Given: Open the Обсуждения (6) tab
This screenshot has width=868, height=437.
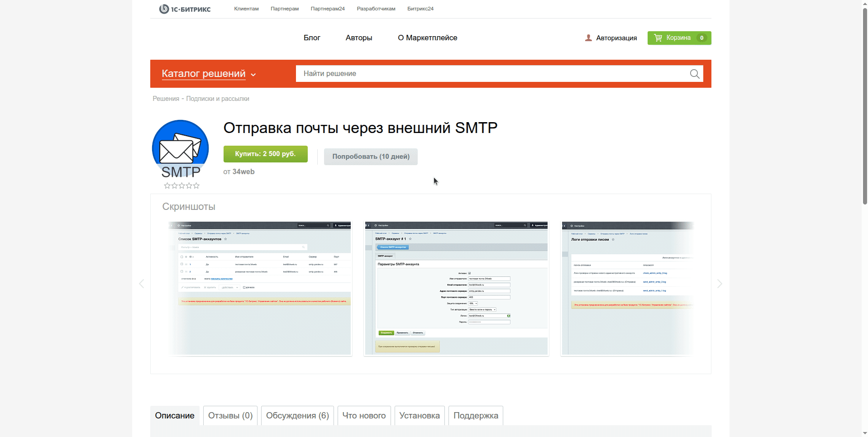Looking at the screenshot, I should click(x=297, y=415).
